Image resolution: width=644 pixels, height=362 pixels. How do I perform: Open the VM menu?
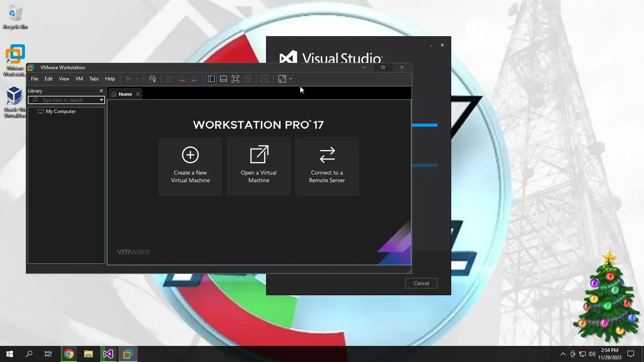[x=79, y=79]
